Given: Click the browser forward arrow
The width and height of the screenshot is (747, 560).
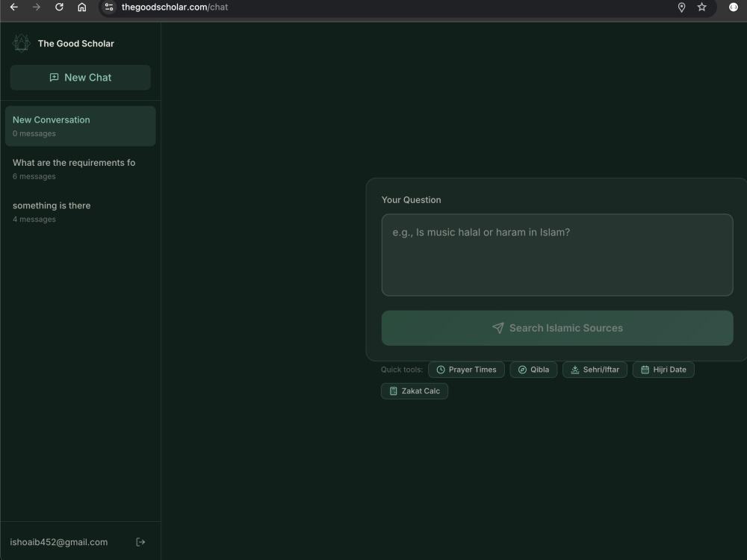Looking at the screenshot, I should (x=37, y=7).
